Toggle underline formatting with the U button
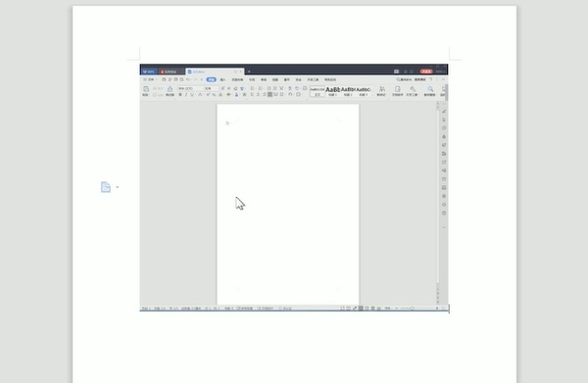 tap(192, 95)
